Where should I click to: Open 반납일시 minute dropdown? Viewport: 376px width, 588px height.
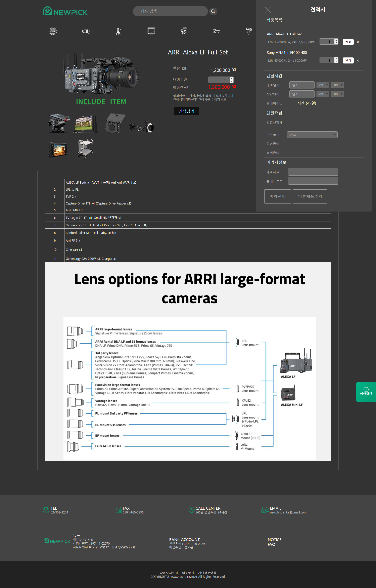tap(337, 94)
